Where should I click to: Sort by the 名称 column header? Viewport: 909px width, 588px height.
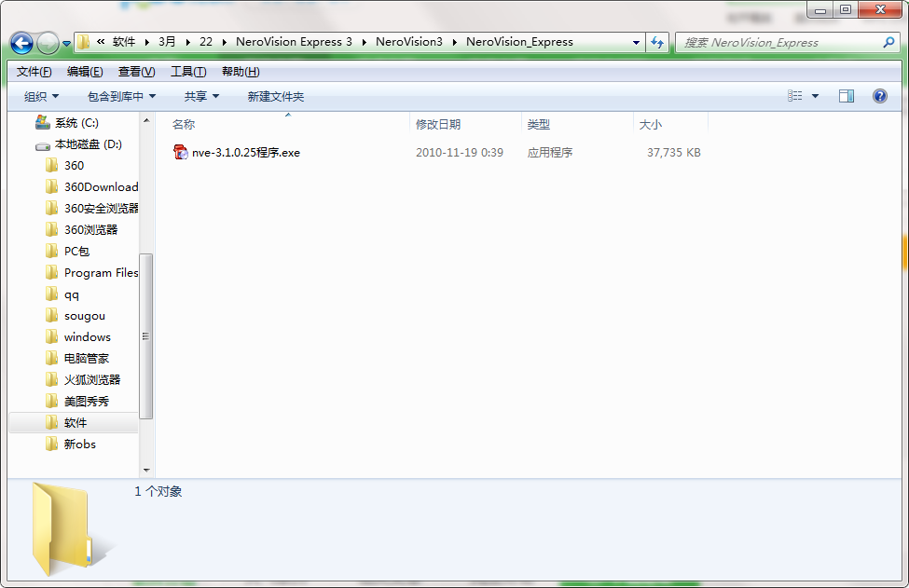(x=184, y=125)
